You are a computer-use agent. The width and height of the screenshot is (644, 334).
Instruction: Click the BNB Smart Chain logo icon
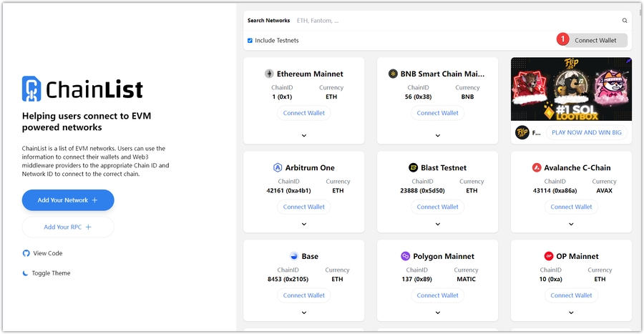pyautogui.click(x=393, y=74)
